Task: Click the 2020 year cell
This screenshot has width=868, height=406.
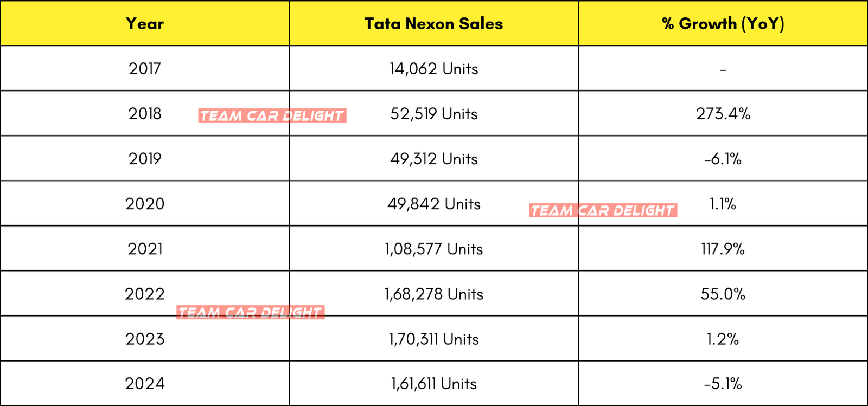Action: (145, 204)
